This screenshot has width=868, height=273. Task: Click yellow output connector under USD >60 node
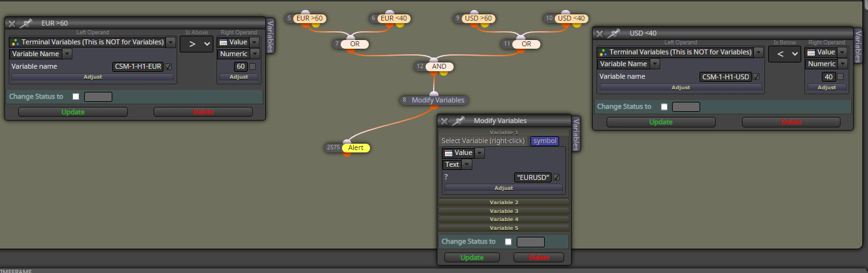(x=484, y=26)
